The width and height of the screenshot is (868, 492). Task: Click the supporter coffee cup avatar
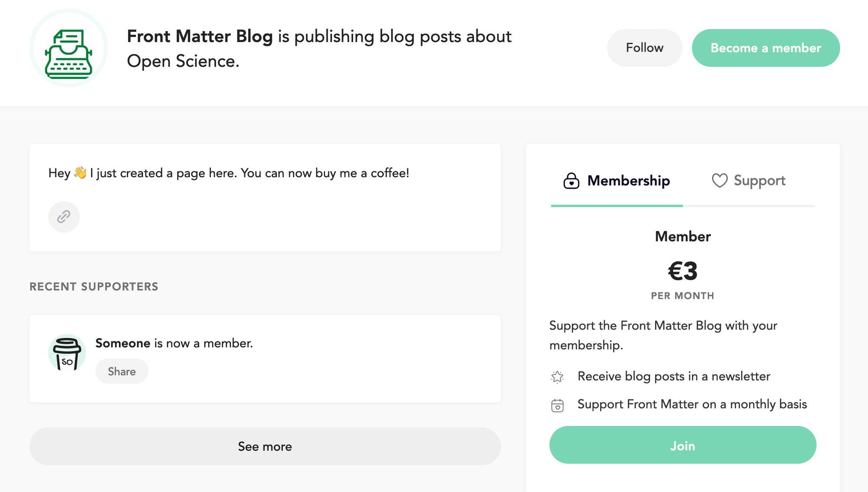[67, 353]
